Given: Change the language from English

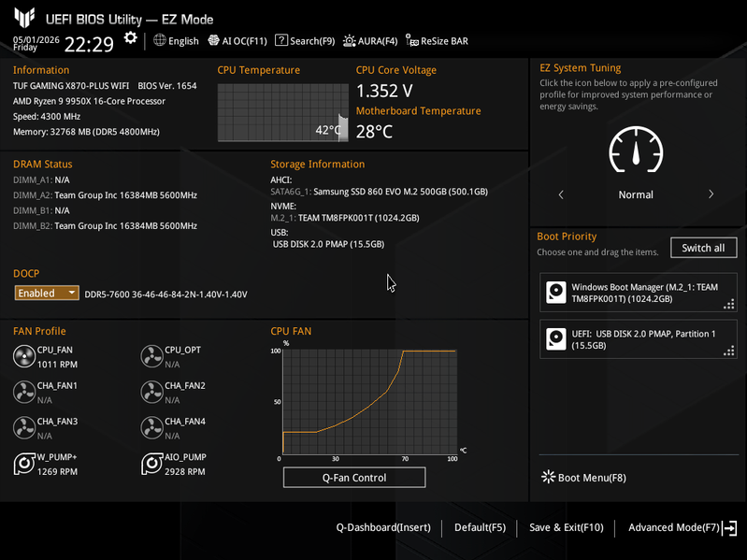Looking at the screenshot, I should tap(176, 41).
